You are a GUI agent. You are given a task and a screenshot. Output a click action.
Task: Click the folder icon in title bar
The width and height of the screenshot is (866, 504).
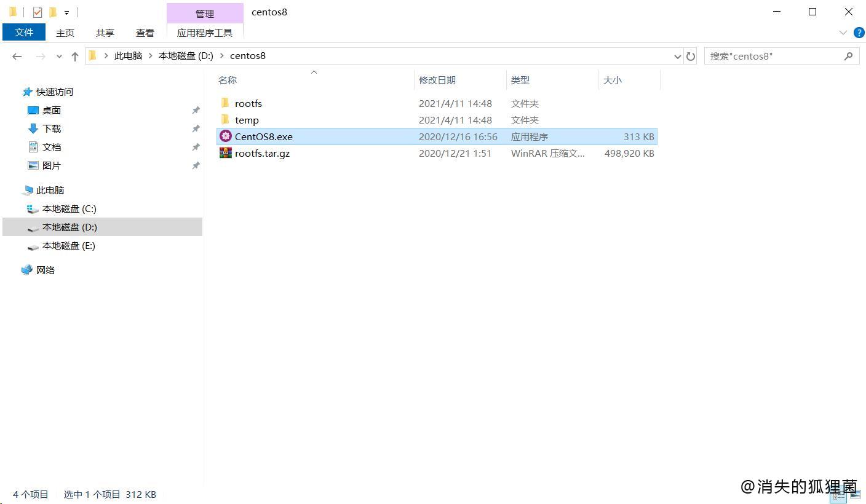pyautogui.click(x=13, y=12)
